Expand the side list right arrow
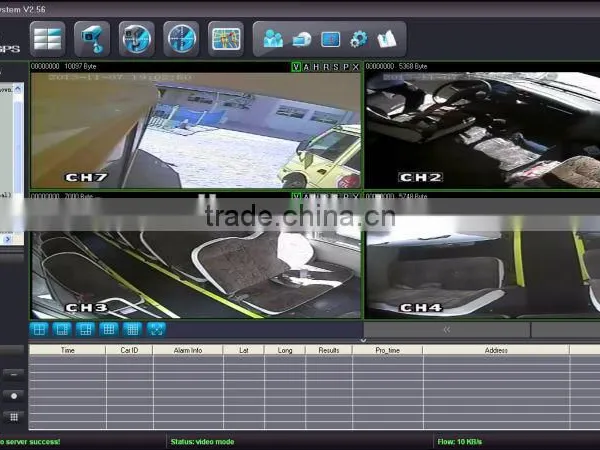Image resolution: width=600 pixels, height=450 pixels. (x=8, y=239)
